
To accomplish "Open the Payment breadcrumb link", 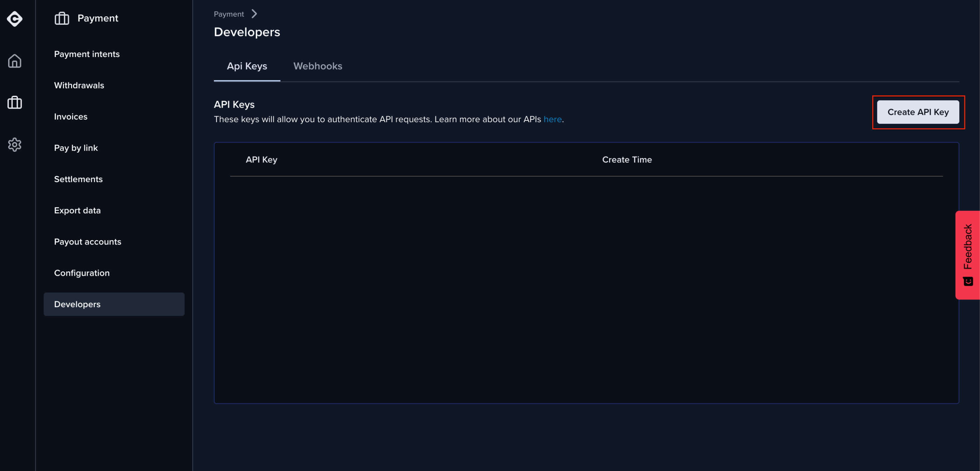I will tap(229, 14).
